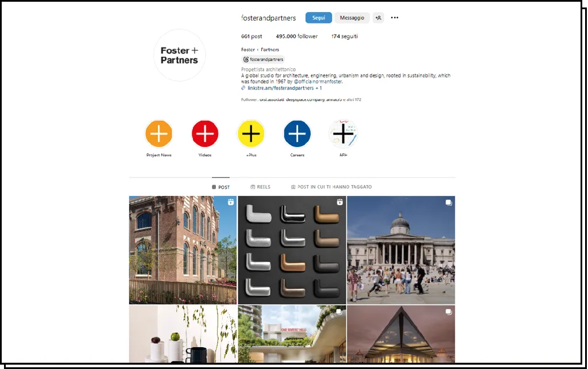The image size is (588, 369).
Task: Click the Foster + Partners profile picture
Action: pyautogui.click(x=180, y=55)
